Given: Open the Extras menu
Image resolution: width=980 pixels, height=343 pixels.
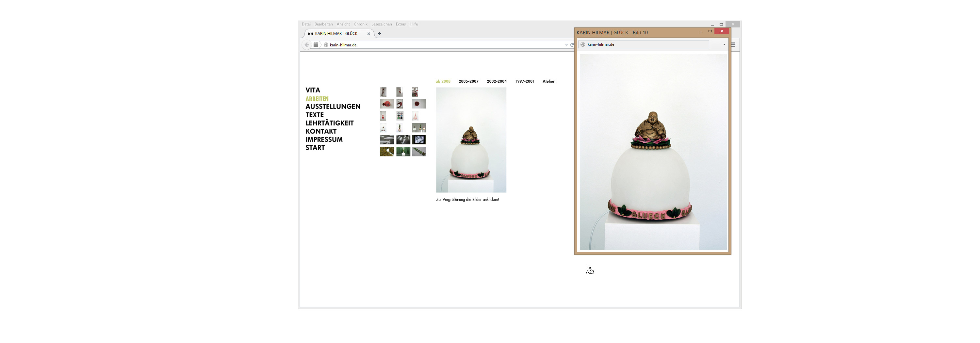Looking at the screenshot, I should click(x=400, y=24).
